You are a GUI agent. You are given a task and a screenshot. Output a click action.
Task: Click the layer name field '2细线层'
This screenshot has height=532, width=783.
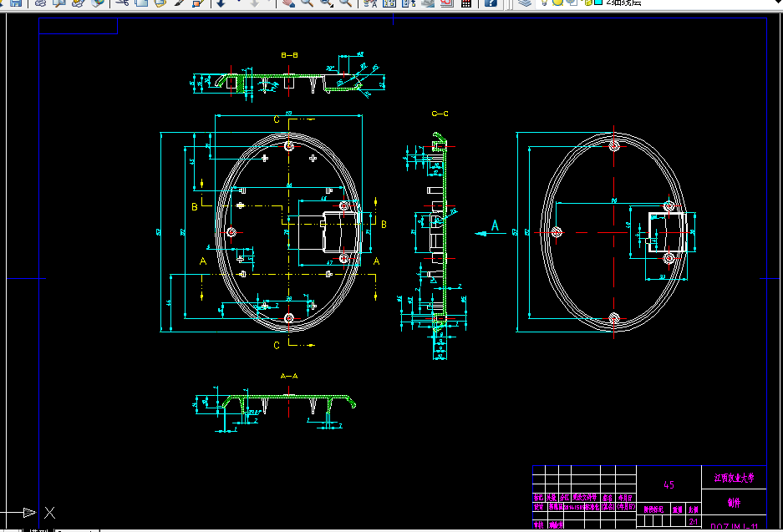coord(623,3)
